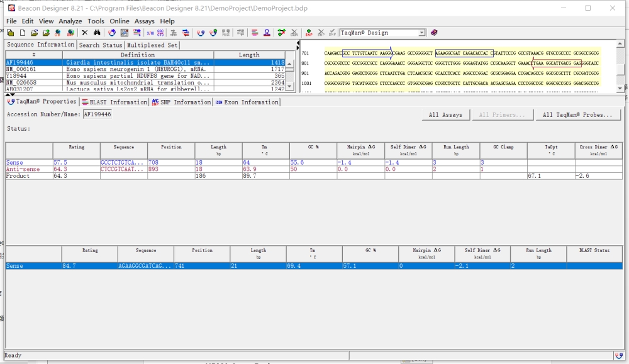Click the Accession Number input field

coord(97,114)
